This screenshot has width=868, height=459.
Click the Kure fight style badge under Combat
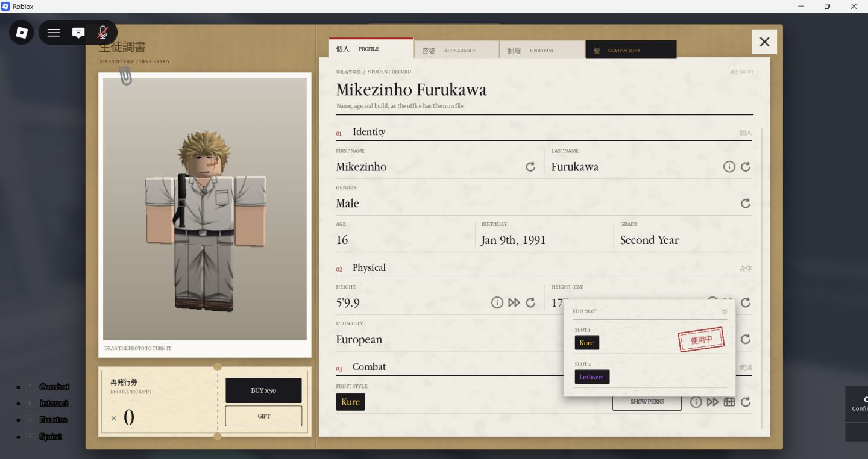click(x=350, y=402)
